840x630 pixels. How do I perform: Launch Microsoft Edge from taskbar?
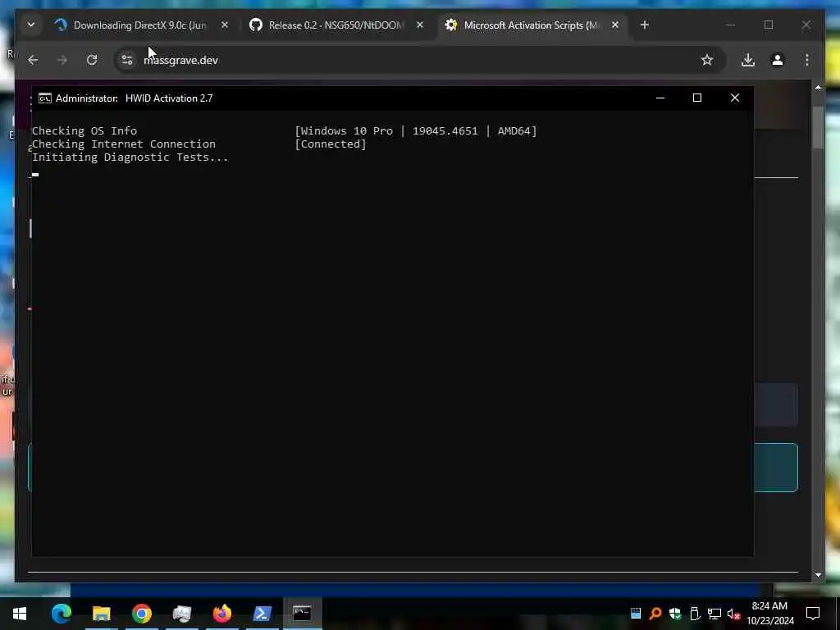coord(62,614)
